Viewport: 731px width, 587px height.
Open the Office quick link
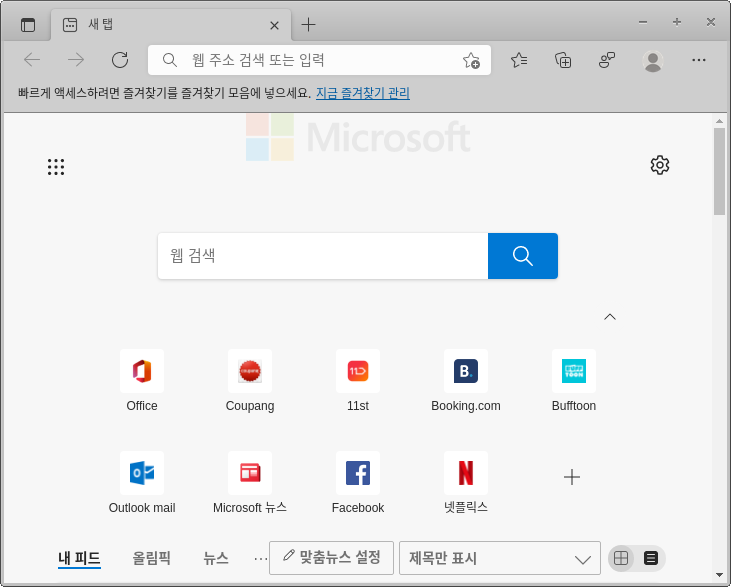click(142, 381)
